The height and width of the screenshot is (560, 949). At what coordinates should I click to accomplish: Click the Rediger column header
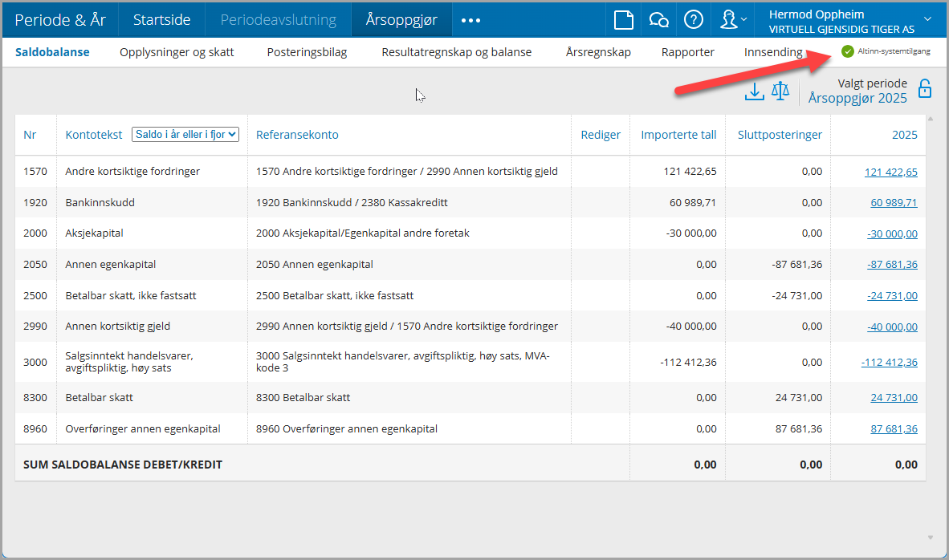[601, 135]
